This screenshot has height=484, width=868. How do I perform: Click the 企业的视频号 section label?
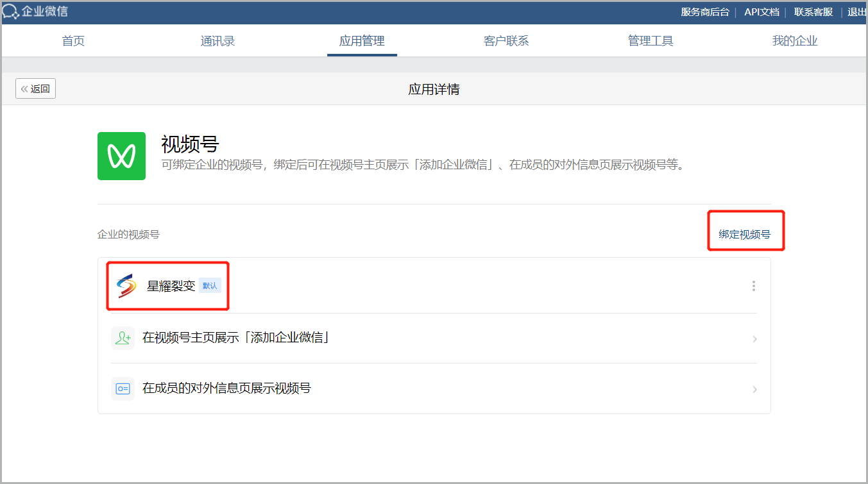click(128, 235)
